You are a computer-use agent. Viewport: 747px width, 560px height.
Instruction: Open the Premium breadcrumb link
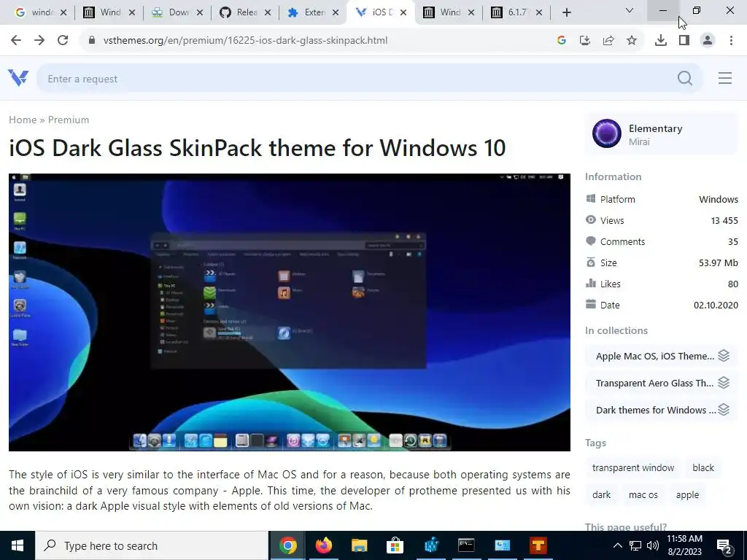[69, 120]
